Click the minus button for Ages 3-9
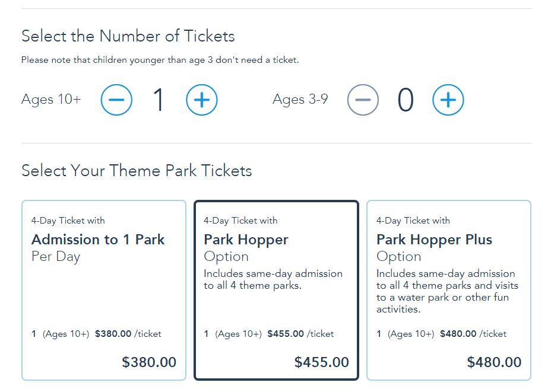The image size is (551, 392). (363, 100)
